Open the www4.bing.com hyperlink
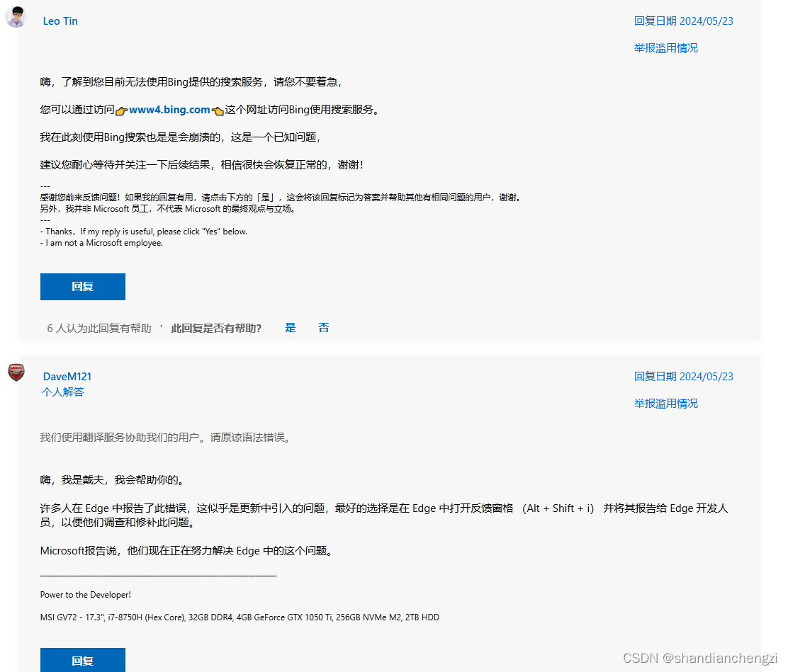Image resolution: width=788 pixels, height=672 pixels. coord(169,110)
